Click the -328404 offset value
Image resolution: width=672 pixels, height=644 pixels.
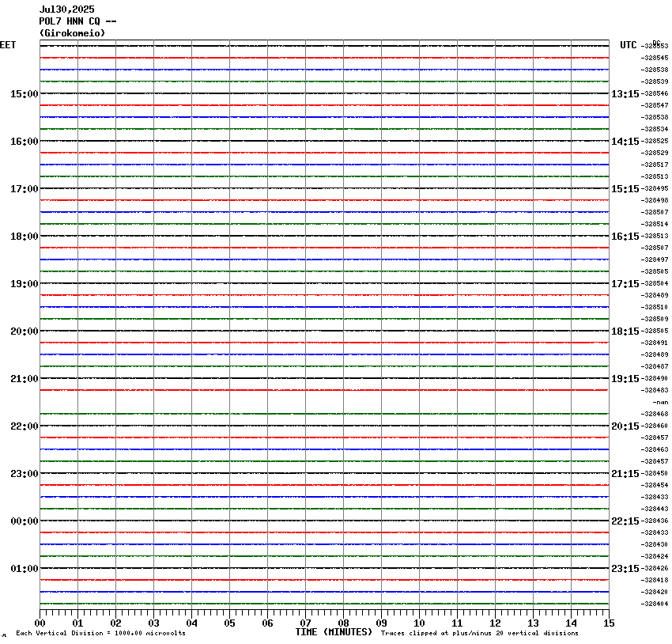[655, 604]
